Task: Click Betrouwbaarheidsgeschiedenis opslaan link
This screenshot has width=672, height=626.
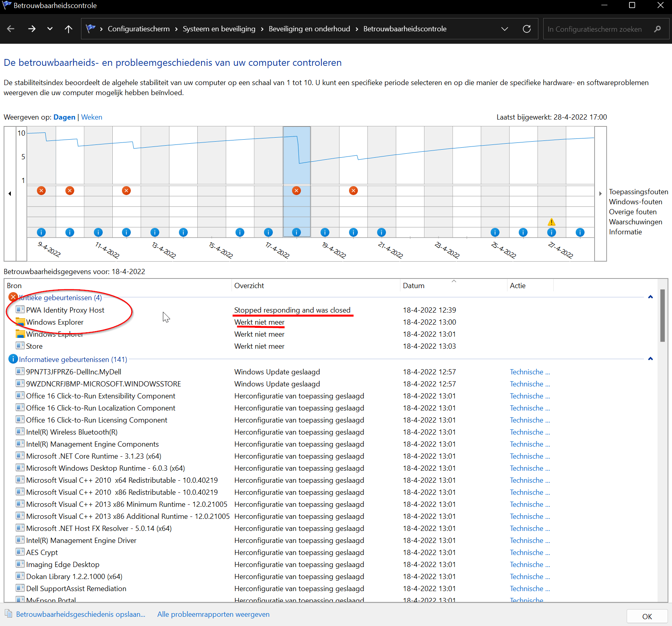Action: click(81, 614)
